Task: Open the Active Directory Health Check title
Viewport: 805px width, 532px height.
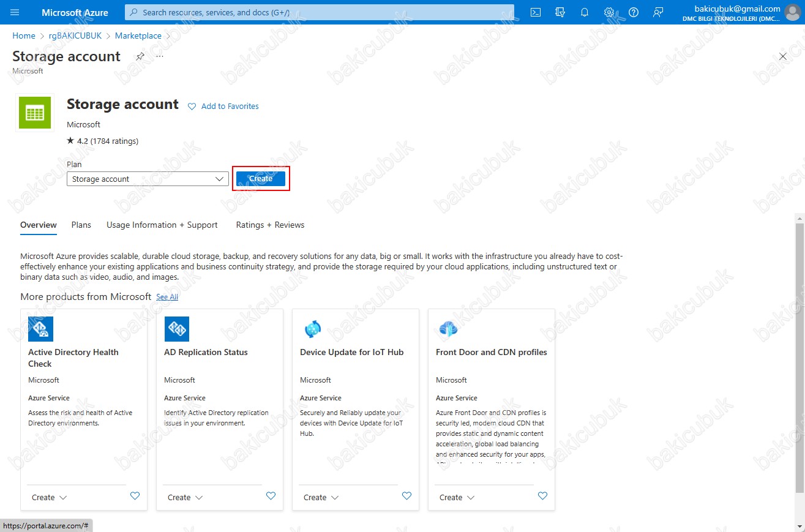Action: 73,358
